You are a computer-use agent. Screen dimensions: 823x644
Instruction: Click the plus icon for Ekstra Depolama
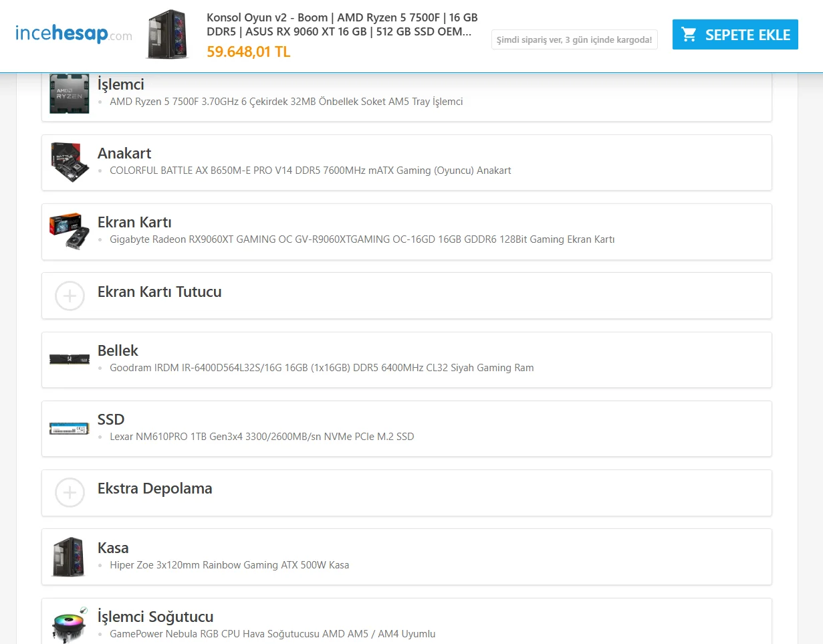(x=70, y=493)
